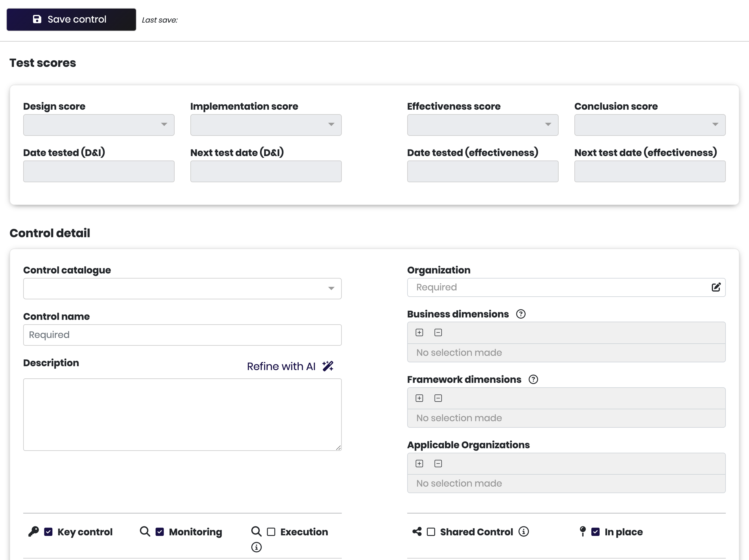Check the Shared Control checkbox
Image resolution: width=749 pixels, height=560 pixels.
pos(431,532)
